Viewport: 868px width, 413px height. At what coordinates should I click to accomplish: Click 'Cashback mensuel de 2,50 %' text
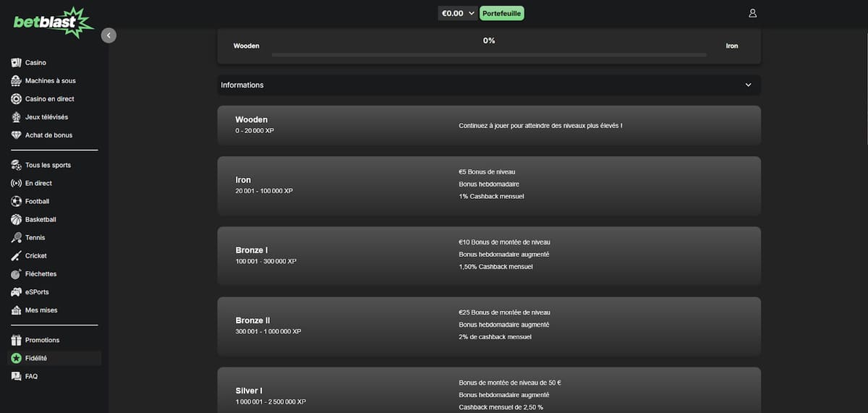coord(501,407)
